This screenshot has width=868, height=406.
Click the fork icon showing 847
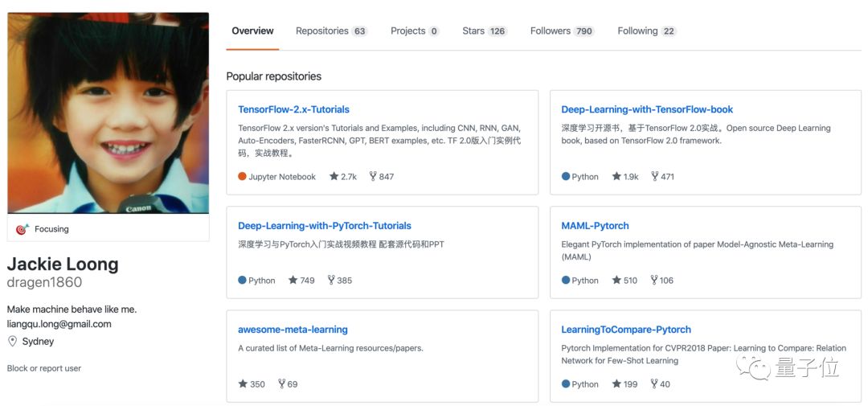373,177
